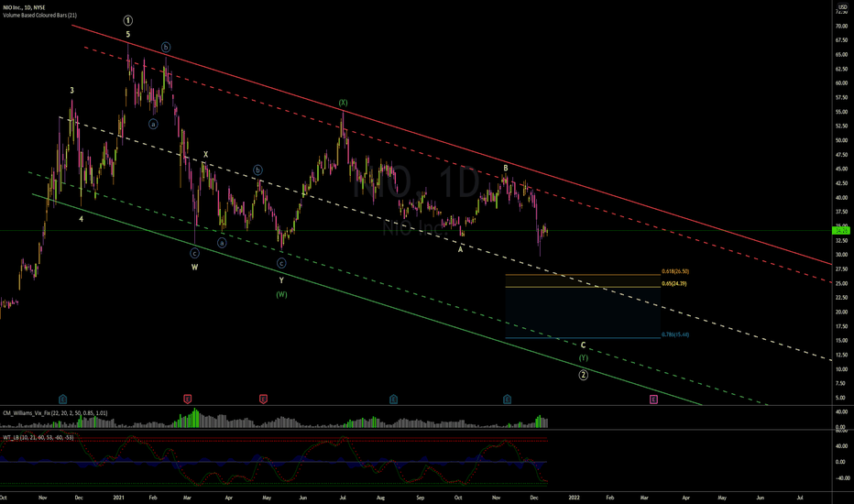Open the blue earnings marker above Nov 2020
This screenshot has height=504, width=854.
tap(62, 400)
